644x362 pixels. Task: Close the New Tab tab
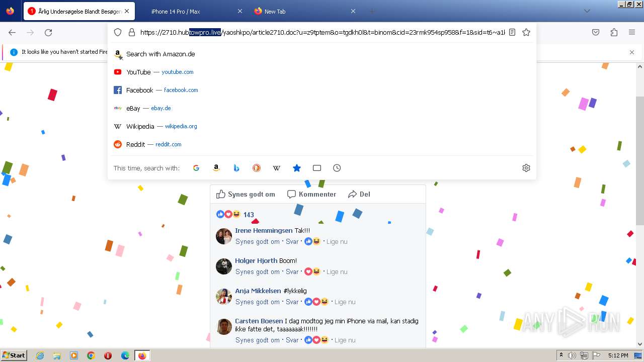click(x=353, y=11)
